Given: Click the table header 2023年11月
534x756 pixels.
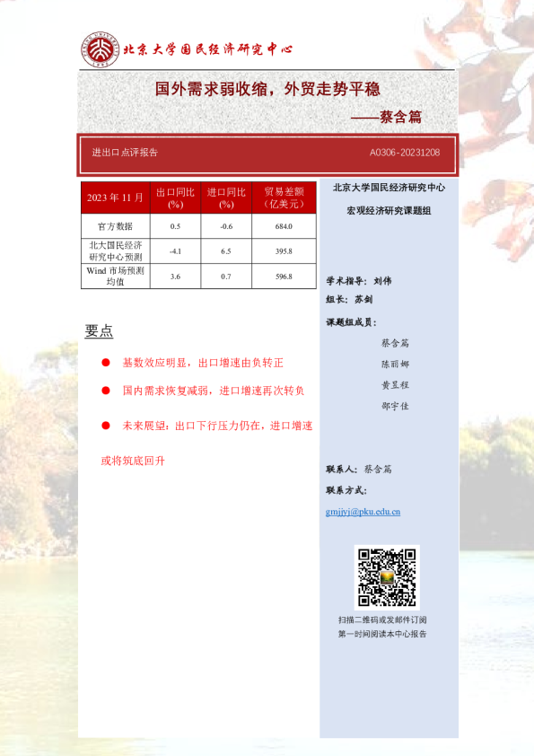Looking at the screenshot, I should 115,198.
